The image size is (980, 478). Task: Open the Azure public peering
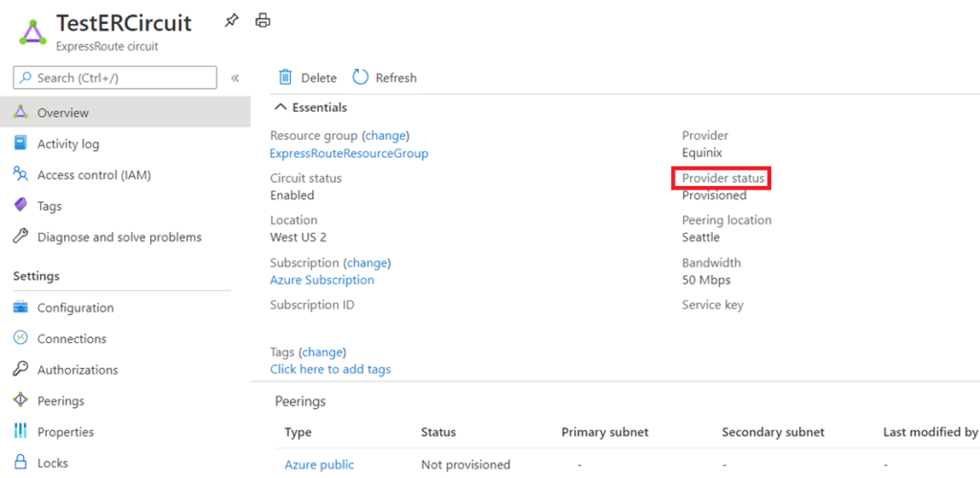pos(319,465)
